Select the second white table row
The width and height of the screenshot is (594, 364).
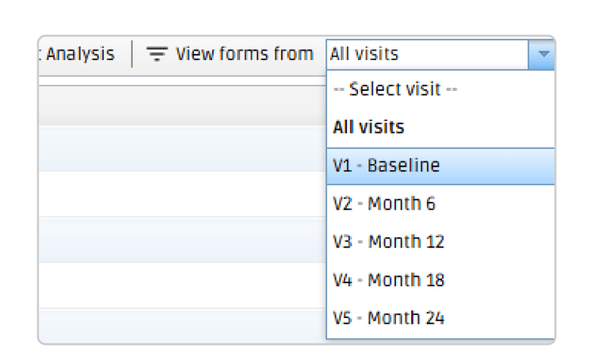(x=182, y=286)
